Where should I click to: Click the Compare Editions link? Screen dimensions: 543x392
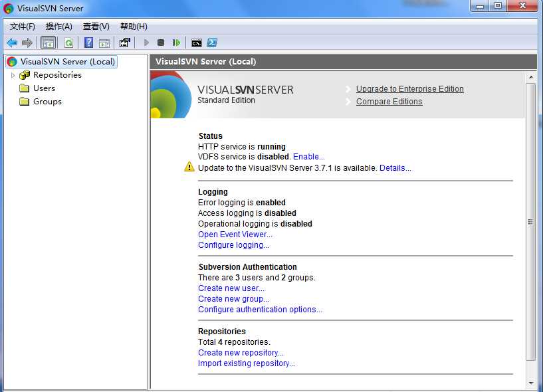click(389, 102)
